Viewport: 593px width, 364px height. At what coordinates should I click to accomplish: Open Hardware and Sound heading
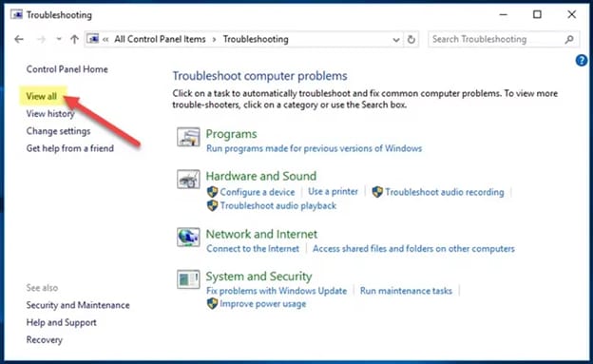(x=261, y=176)
